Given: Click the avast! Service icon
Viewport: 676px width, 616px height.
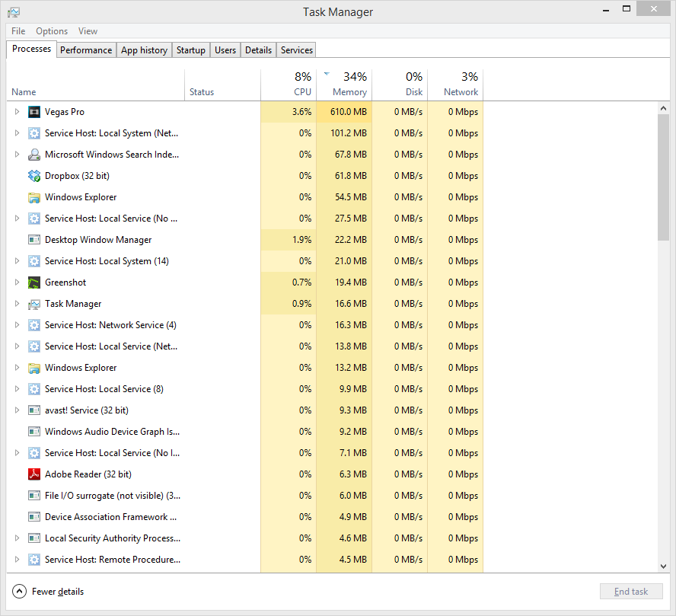Looking at the screenshot, I should pos(34,410).
